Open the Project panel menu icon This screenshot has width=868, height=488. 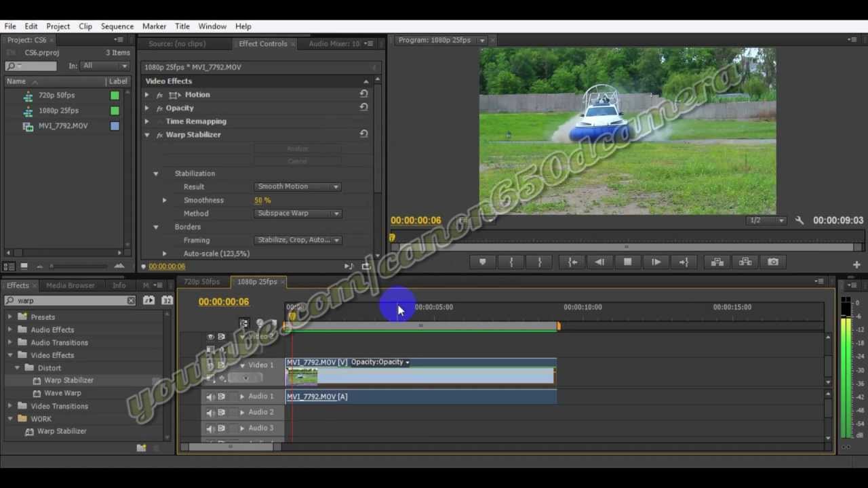click(x=119, y=40)
